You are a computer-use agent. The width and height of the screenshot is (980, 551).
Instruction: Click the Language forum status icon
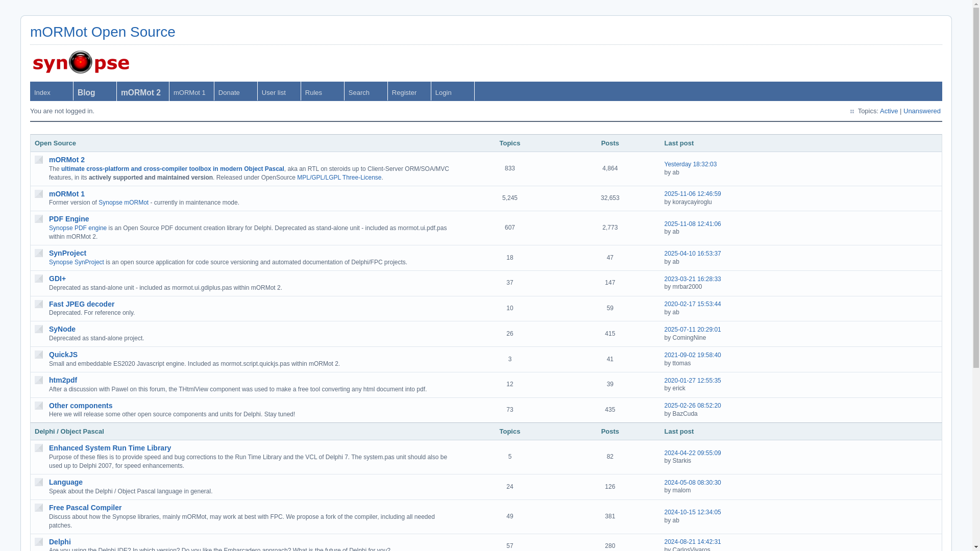point(39,482)
